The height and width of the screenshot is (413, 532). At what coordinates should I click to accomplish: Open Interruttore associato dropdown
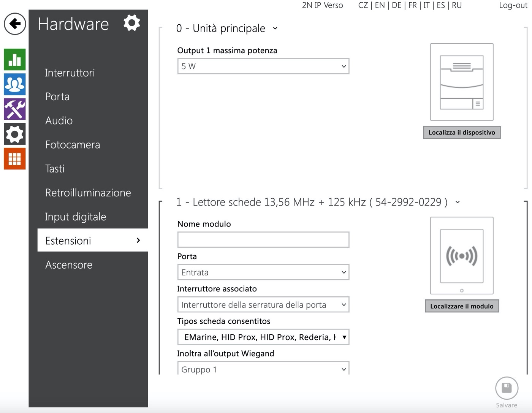coord(263,304)
